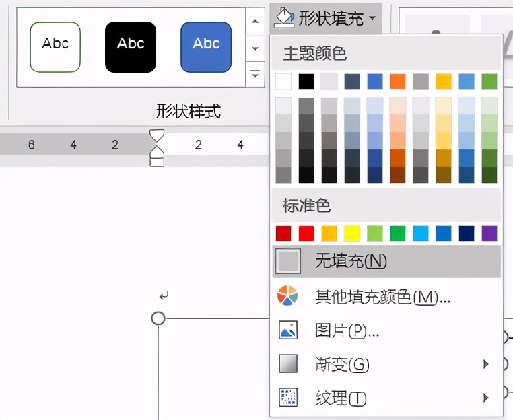The width and height of the screenshot is (513, 420).
Task: Expand the 渐变 submenu arrow
Action: pyautogui.click(x=486, y=363)
